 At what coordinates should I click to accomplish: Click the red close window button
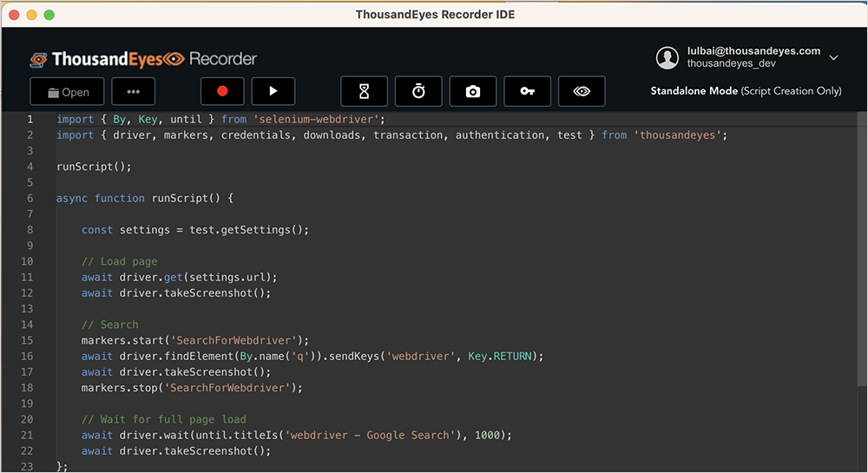click(x=14, y=15)
